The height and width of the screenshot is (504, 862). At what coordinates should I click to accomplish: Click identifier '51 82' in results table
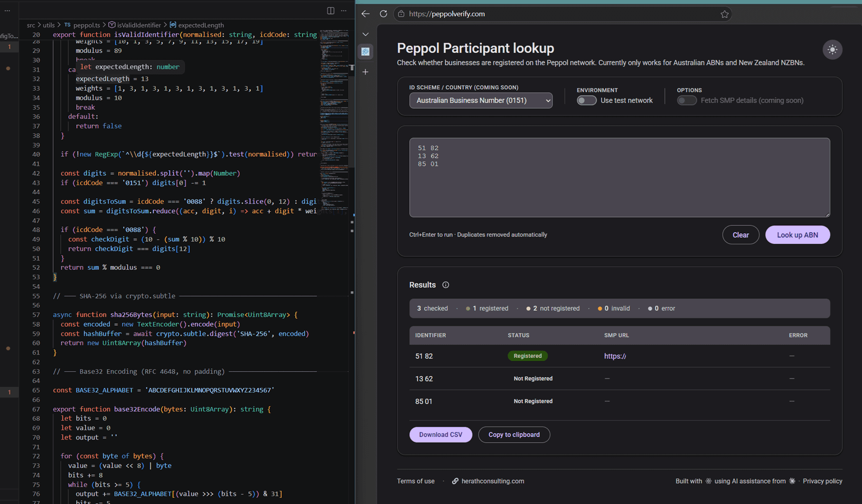click(424, 356)
